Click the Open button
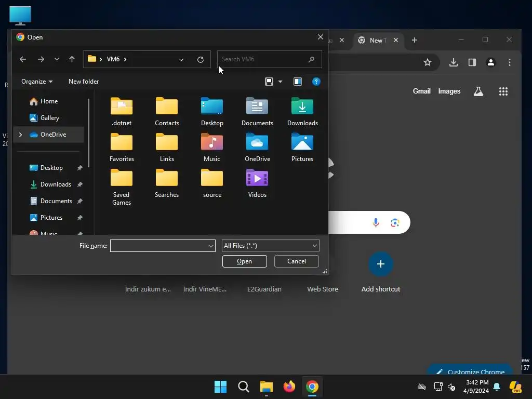Image resolution: width=532 pixels, height=399 pixels. 244,261
